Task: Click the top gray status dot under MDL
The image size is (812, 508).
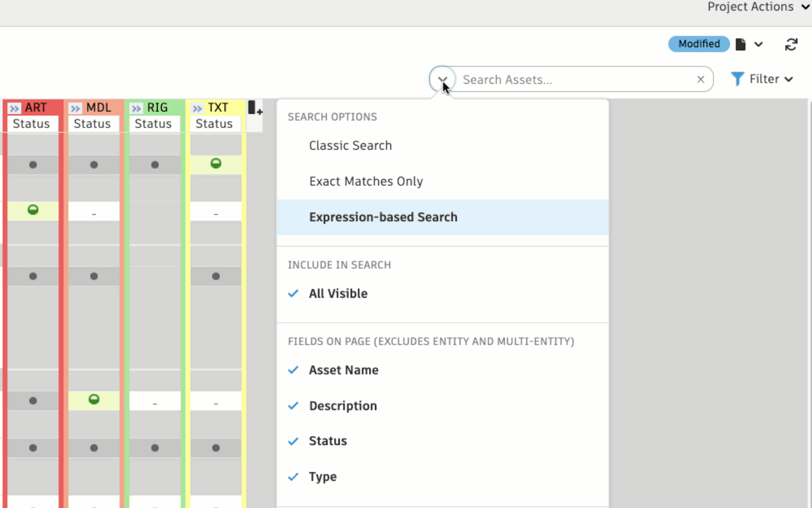Action: 94,165
